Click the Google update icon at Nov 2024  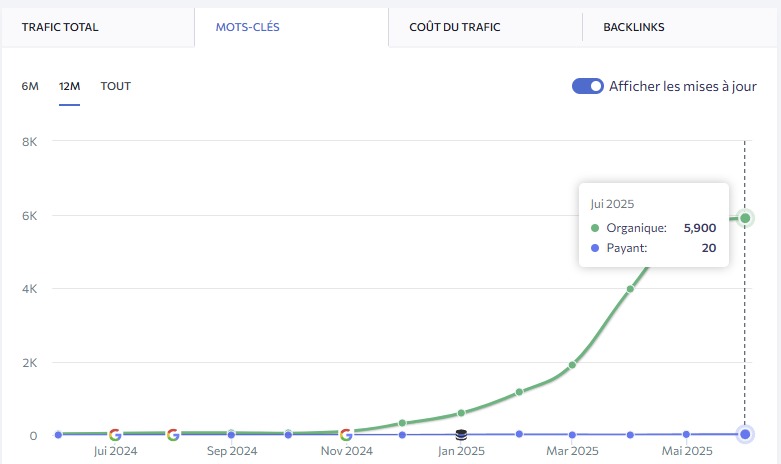[346, 435]
